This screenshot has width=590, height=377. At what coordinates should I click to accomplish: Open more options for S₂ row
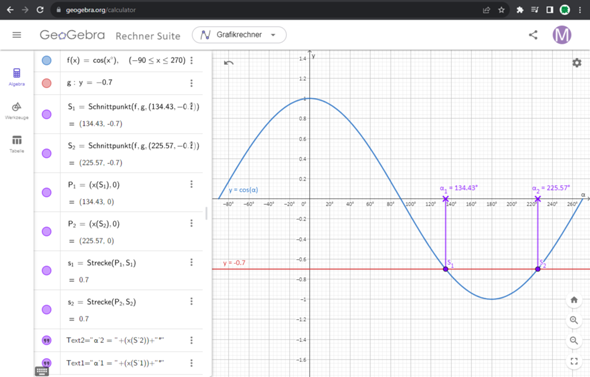click(192, 145)
